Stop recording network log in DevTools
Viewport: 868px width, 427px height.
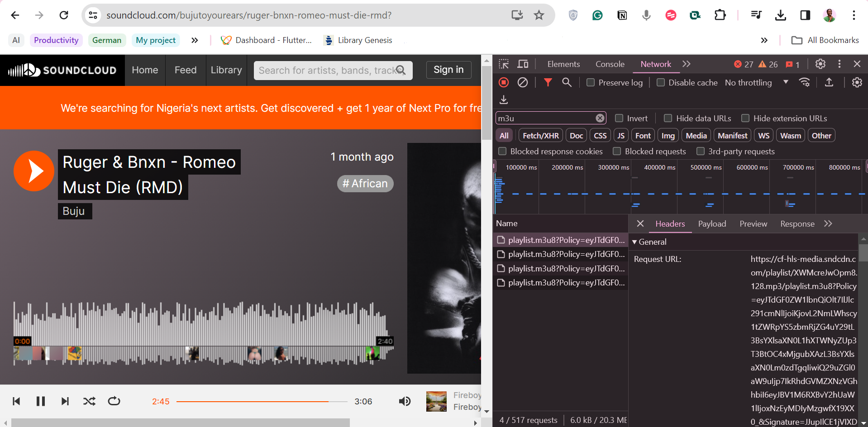[x=503, y=82]
